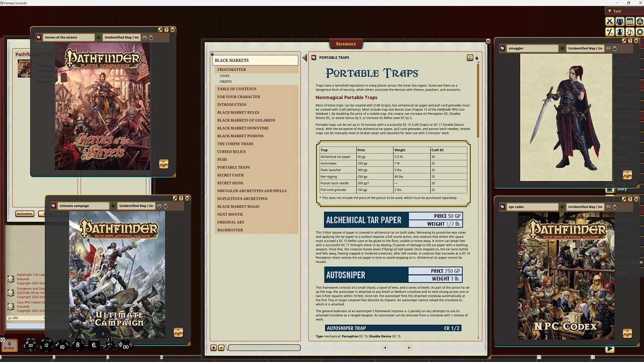Collapse the Frontmatter chapter in index
The height and width of the screenshot is (362, 644).
tap(231, 69)
